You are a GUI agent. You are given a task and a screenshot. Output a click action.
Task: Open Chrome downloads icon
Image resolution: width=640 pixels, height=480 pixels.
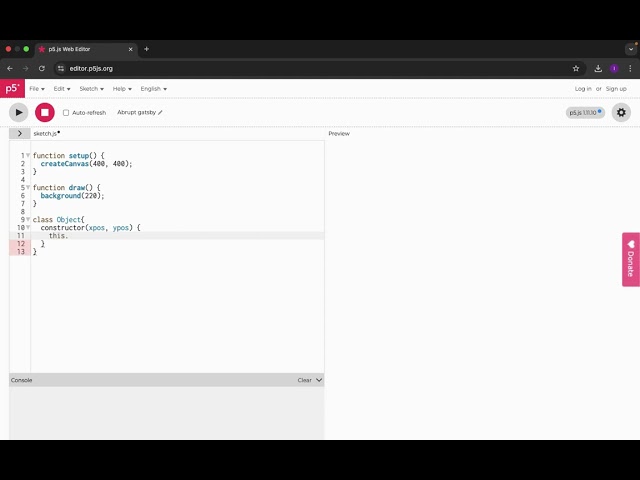598,69
